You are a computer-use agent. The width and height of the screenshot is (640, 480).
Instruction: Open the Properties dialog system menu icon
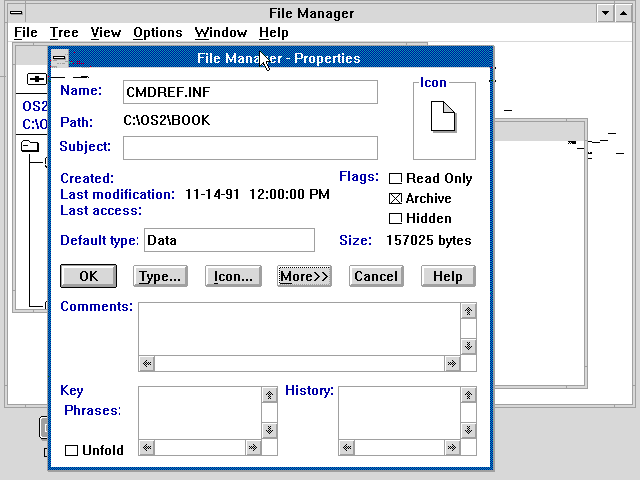coord(60,58)
